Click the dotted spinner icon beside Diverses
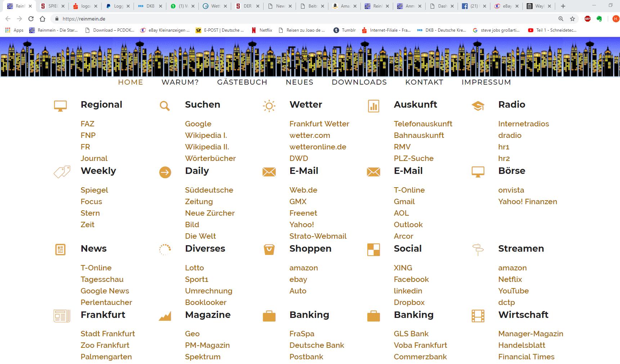 [165, 250]
